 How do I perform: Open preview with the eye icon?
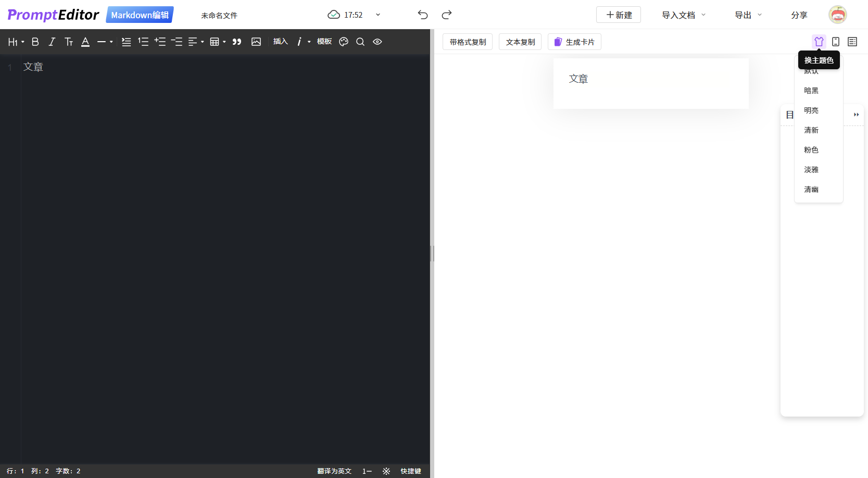click(x=377, y=42)
